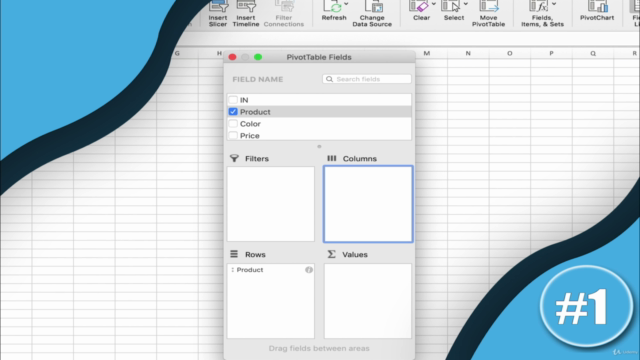Select the Product field name label

point(255,112)
